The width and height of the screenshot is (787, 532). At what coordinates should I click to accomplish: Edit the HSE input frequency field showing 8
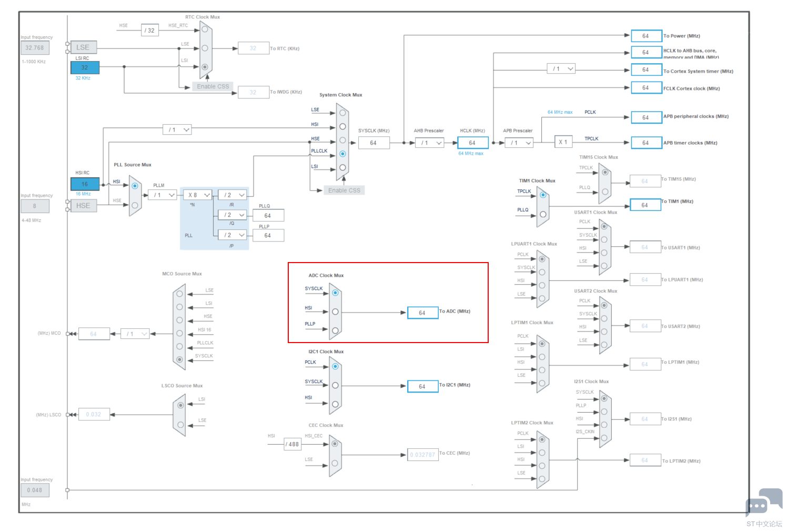point(35,206)
